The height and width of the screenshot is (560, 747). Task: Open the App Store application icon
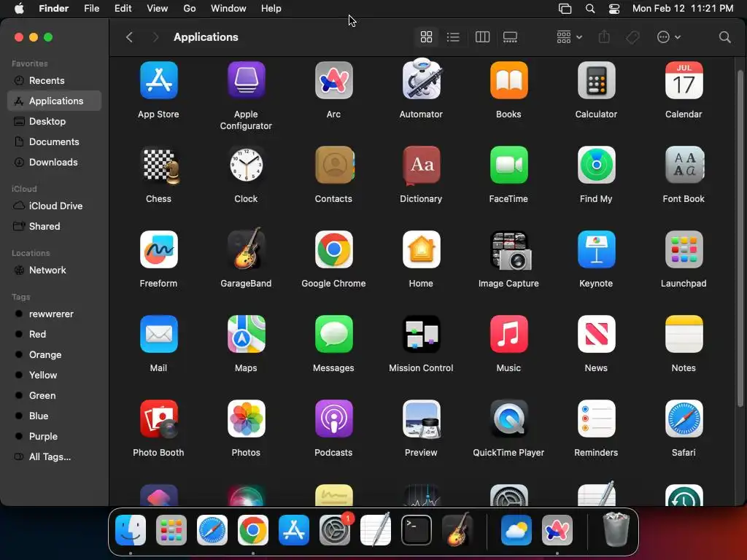[x=158, y=80]
